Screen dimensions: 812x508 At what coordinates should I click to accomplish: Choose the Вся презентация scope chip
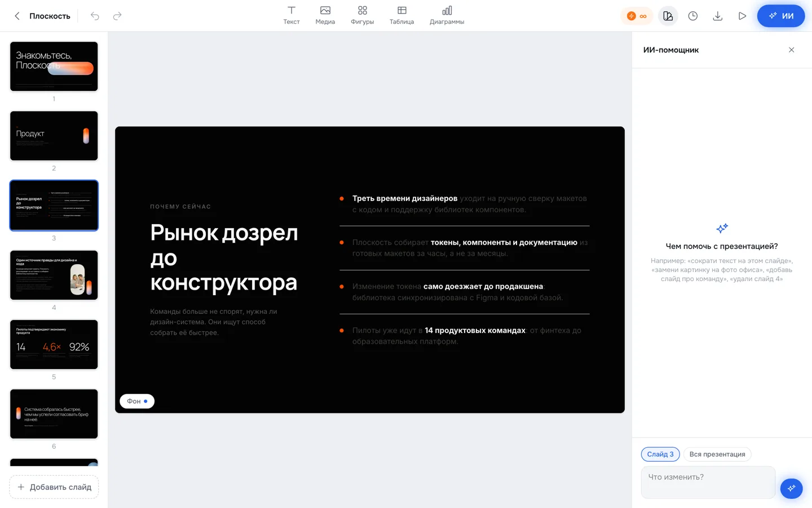tap(717, 454)
